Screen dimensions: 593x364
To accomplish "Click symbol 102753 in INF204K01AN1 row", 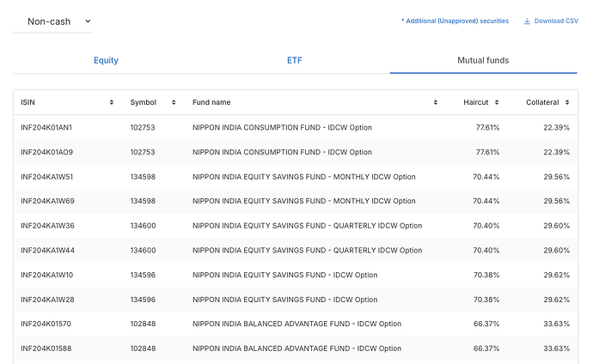I will (143, 128).
